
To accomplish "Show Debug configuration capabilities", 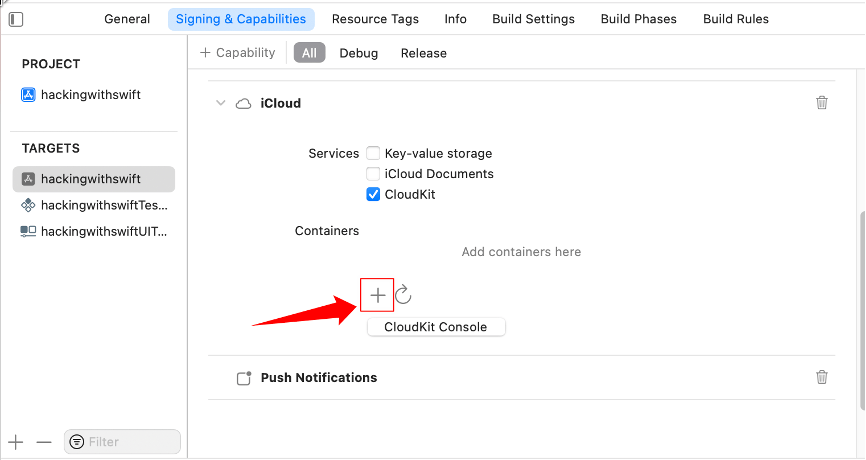I will pos(358,53).
